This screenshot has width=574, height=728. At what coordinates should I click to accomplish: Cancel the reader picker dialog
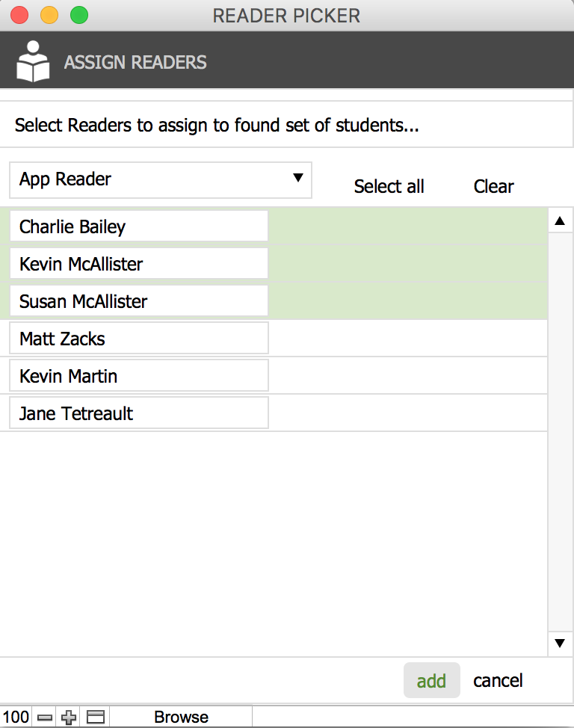pyautogui.click(x=498, y=681)
